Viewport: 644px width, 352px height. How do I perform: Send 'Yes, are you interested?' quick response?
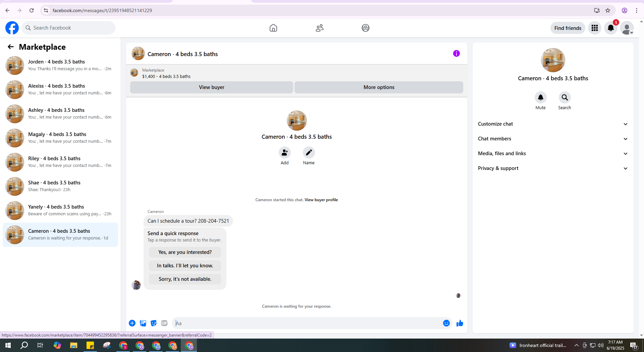tap(185, 252)
